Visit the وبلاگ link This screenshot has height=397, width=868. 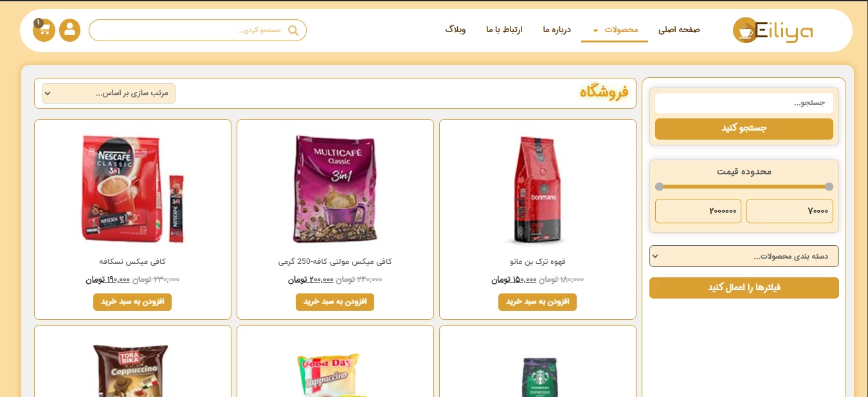click(x=455, y=30)
